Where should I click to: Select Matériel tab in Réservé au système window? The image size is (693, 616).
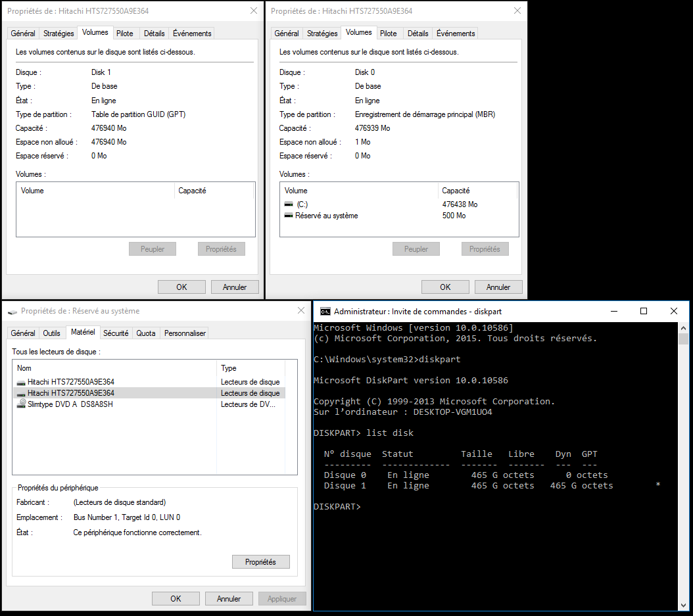(83, 332)
